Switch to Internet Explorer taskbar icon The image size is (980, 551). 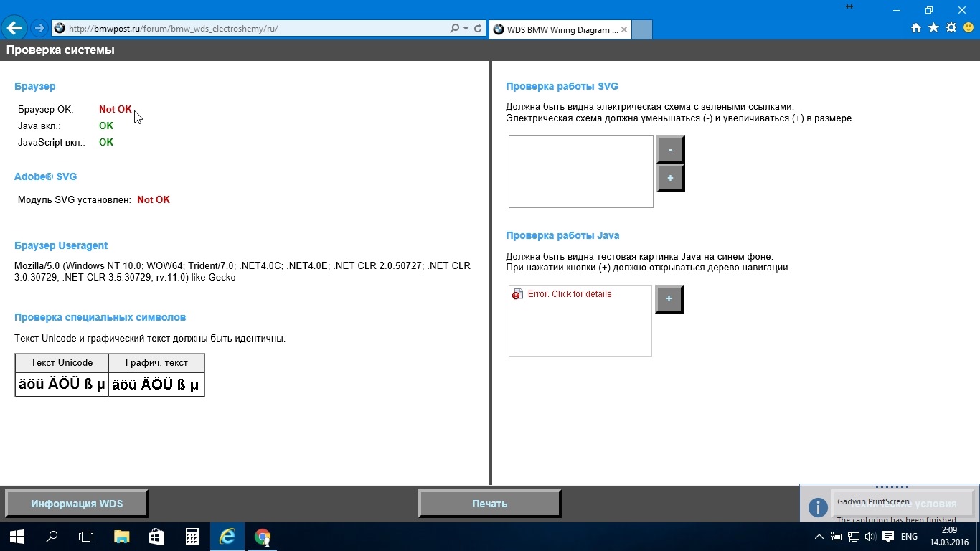click(227, 537)
